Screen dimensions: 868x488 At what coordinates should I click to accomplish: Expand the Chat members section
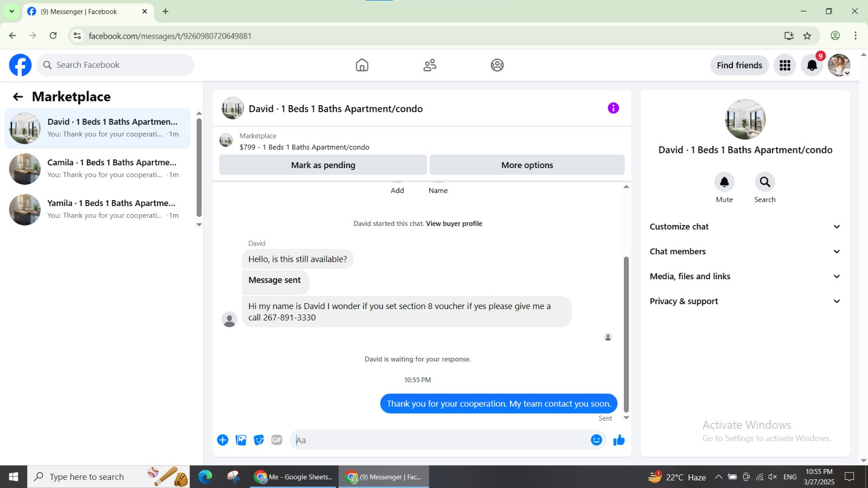745,252
